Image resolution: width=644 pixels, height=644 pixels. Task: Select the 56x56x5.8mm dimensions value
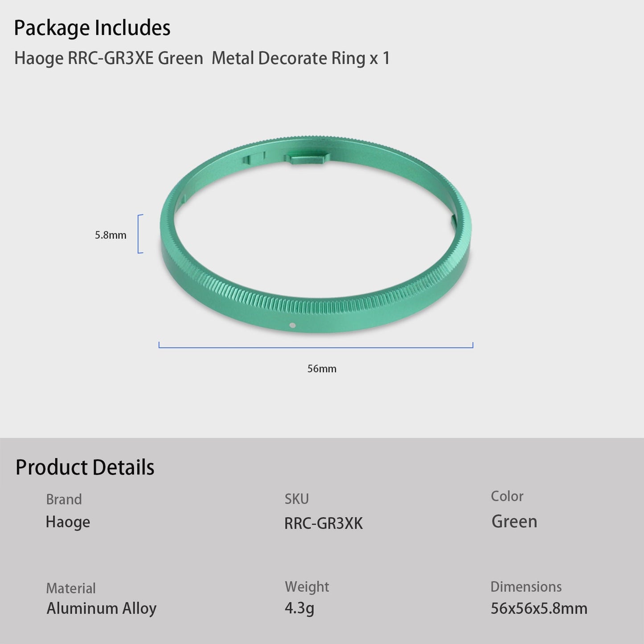click(x=539, y=609)
